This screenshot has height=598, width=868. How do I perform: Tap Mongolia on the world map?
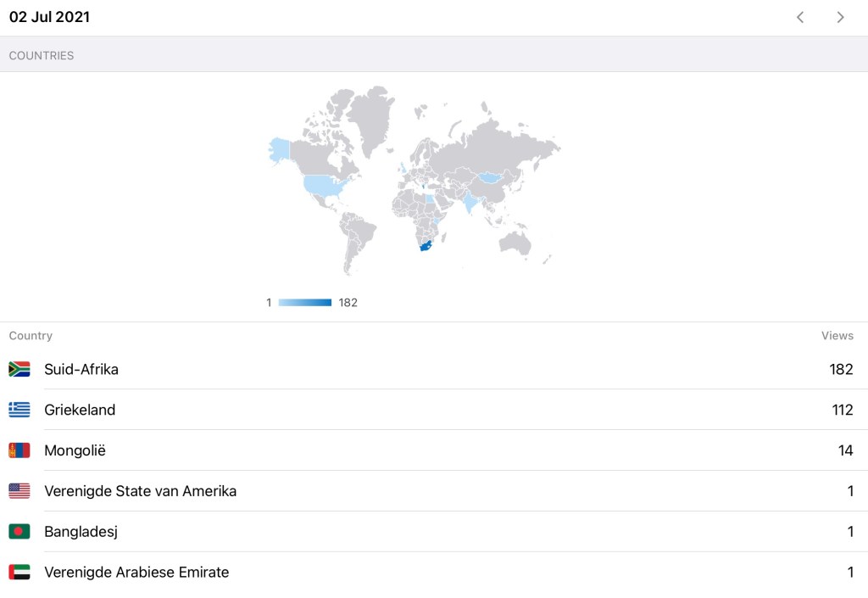coord(491,176)
